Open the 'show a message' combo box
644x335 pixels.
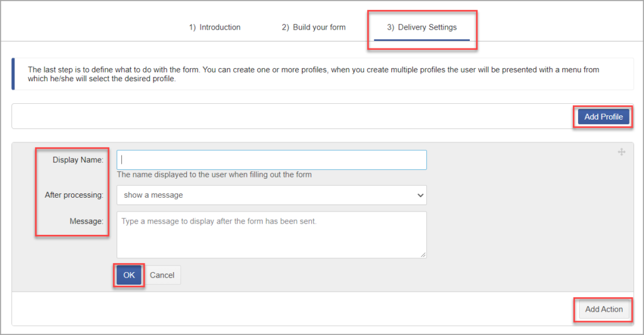(272, 195)
